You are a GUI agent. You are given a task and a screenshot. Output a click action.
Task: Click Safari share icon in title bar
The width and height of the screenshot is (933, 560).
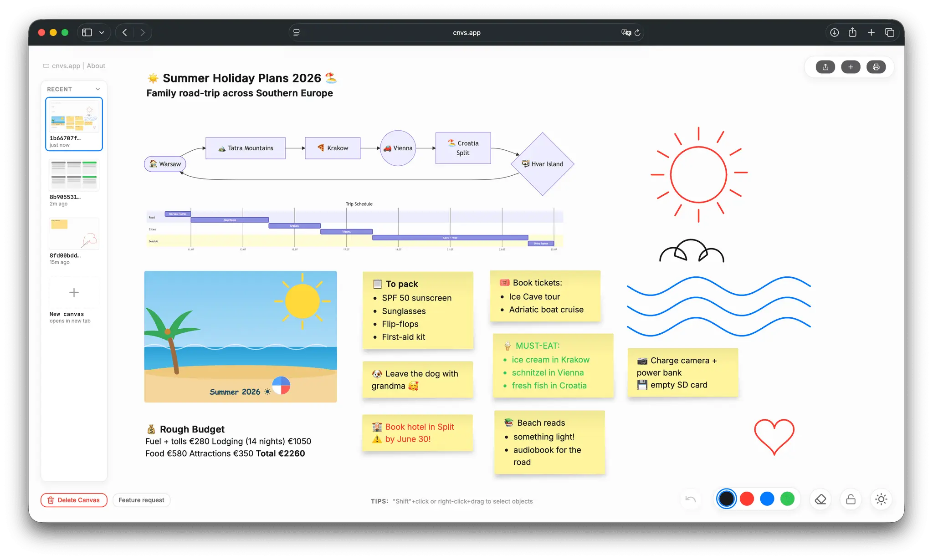852,32
